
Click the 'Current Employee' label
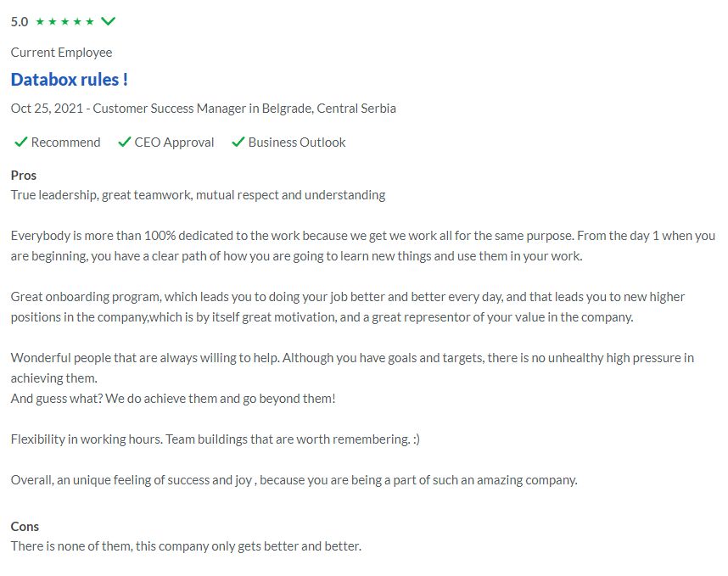(61, 53)
